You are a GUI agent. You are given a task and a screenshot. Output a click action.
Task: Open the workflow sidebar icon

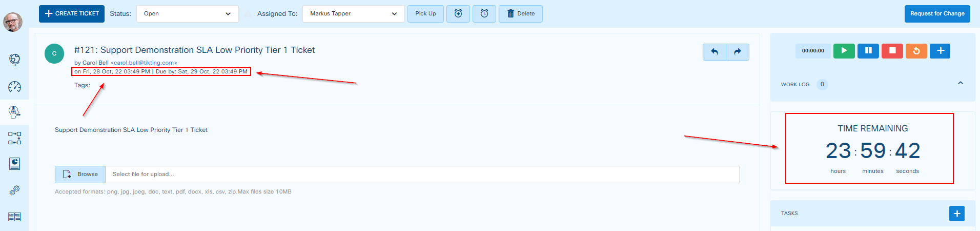click(x=14, y=138)
